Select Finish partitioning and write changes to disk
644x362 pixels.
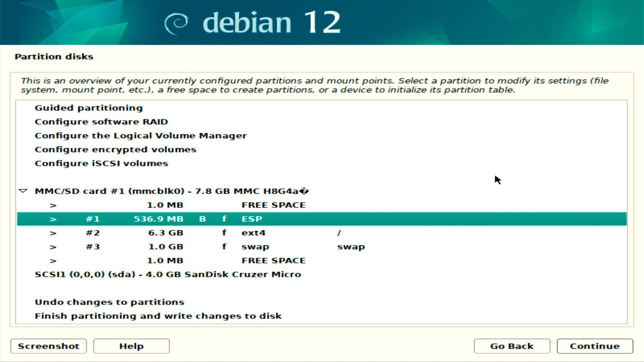158,316
